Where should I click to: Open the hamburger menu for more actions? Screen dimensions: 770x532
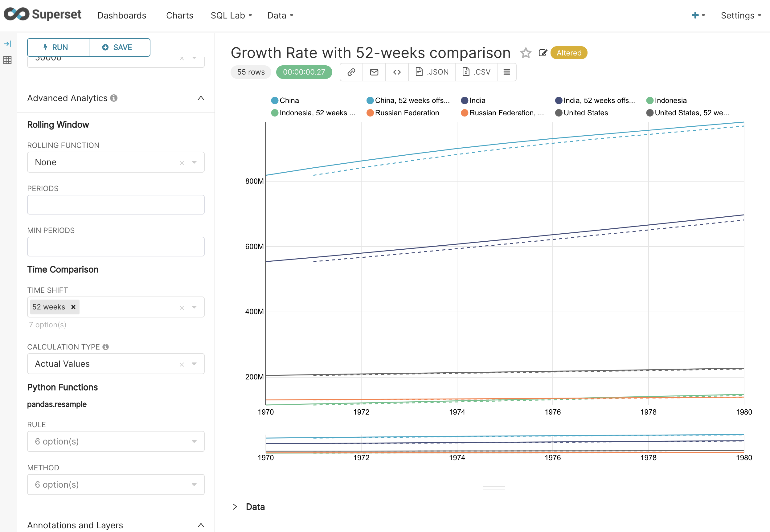[507, 72]
